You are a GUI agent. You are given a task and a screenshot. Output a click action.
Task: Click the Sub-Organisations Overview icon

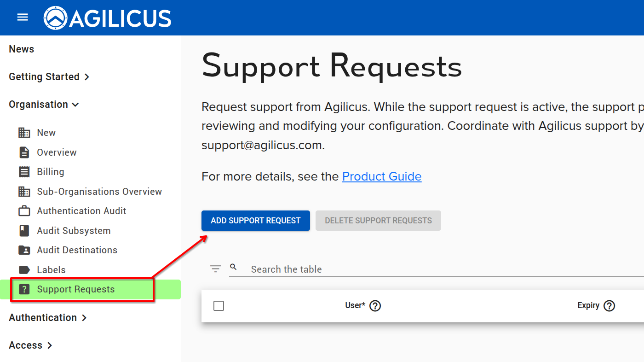click(x=24, y=191)
